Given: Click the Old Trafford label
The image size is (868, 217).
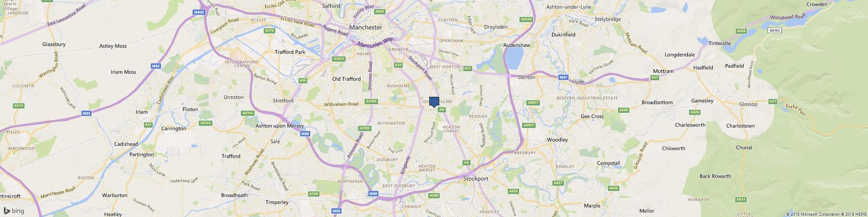Looking at the screenshot, I should tap(346, 79).
